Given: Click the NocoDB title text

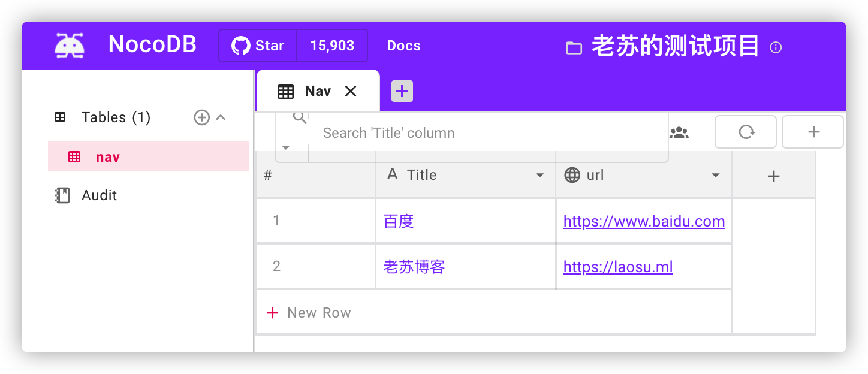Looking at the screenshot, I should 152,45.
